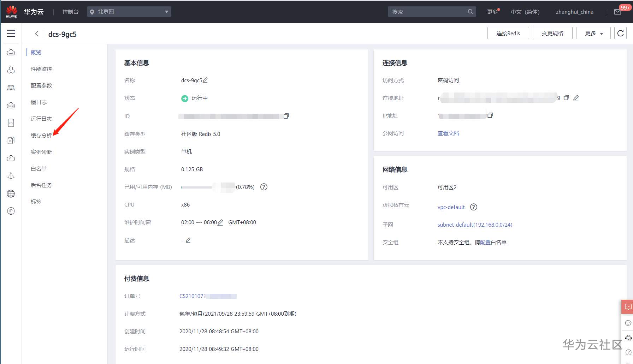The image size is (633, 364).
Task: Open the red feedback chat icon
Action: click(x=628, y=307)
